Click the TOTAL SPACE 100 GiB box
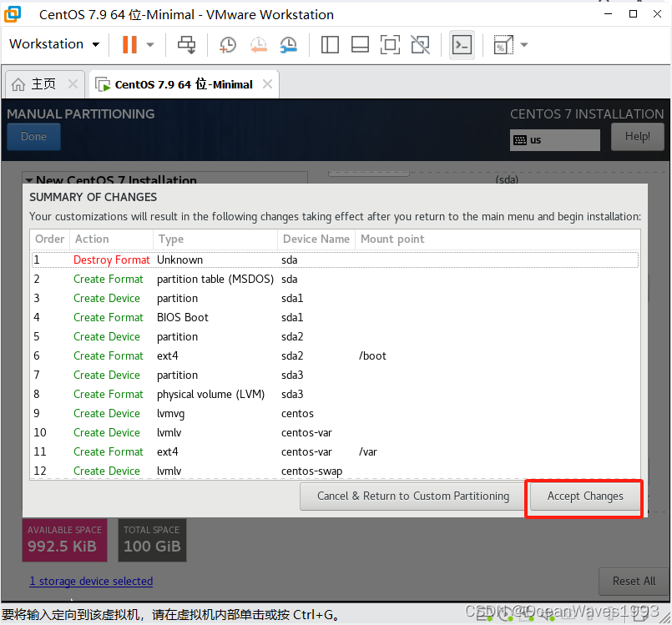The height and width of the screenshot is (625, 672). tap(152, 540)
